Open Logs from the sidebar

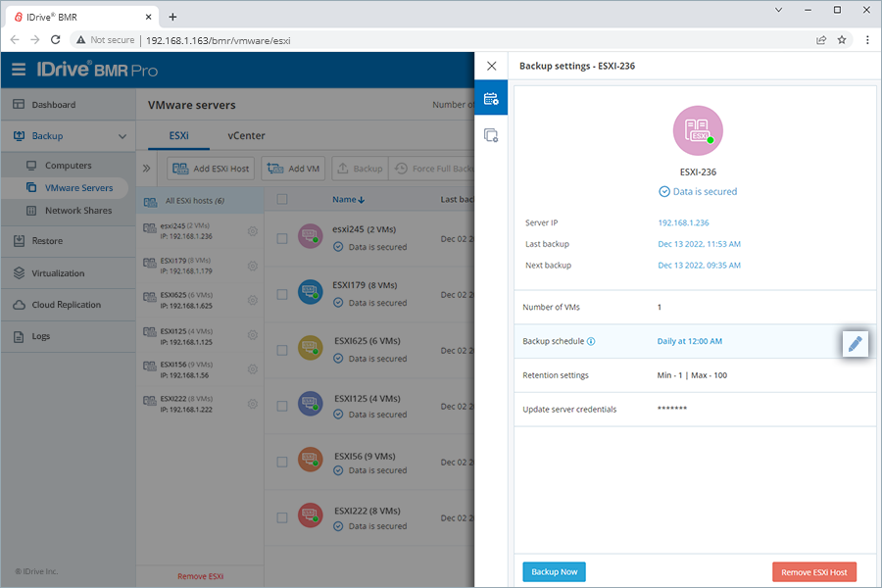[x=68, y=336]
